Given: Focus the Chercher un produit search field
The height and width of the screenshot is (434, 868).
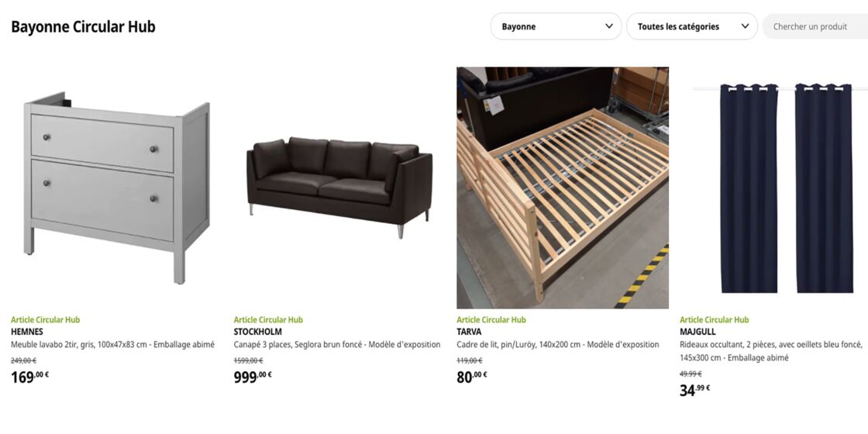Looking at the screenshot, I should coord(815,26).
